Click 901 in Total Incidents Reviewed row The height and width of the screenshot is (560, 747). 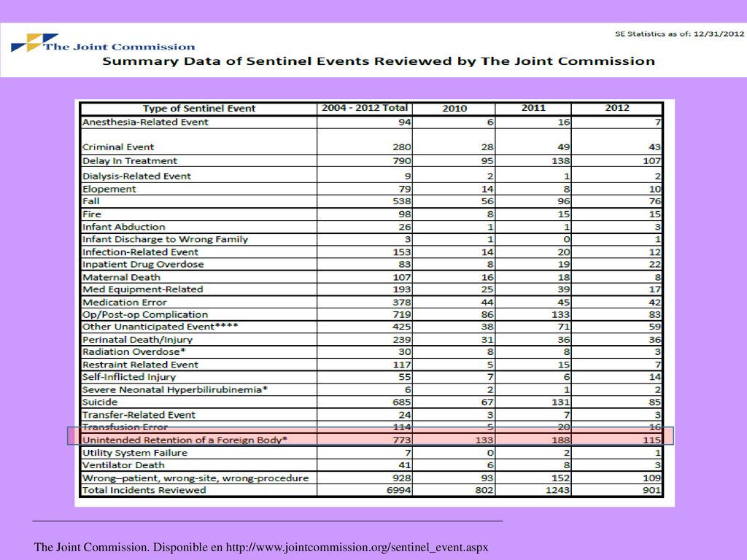[x=651, y=490]
